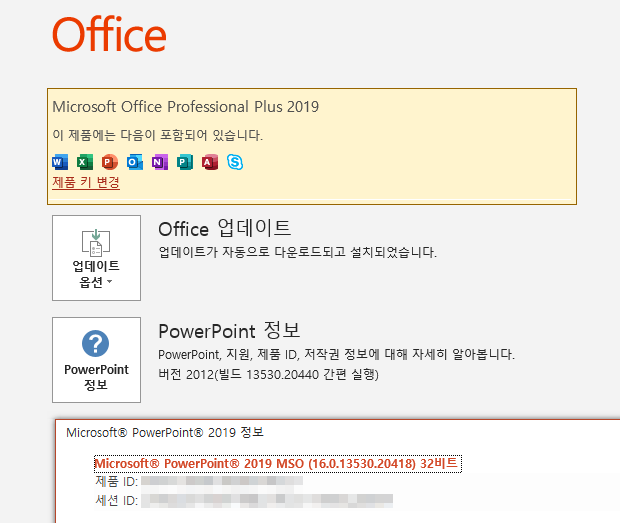
Task: Open the 업데이트 옵션 dropdown button
Action: [x=96, y=258]
